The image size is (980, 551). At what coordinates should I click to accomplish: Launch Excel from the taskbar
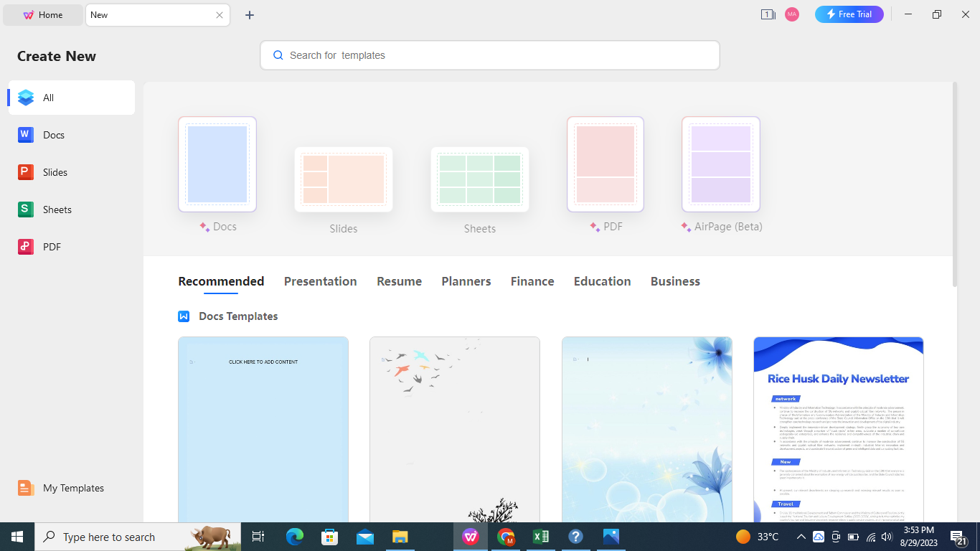pyautogui.click(x=540, y=537)
